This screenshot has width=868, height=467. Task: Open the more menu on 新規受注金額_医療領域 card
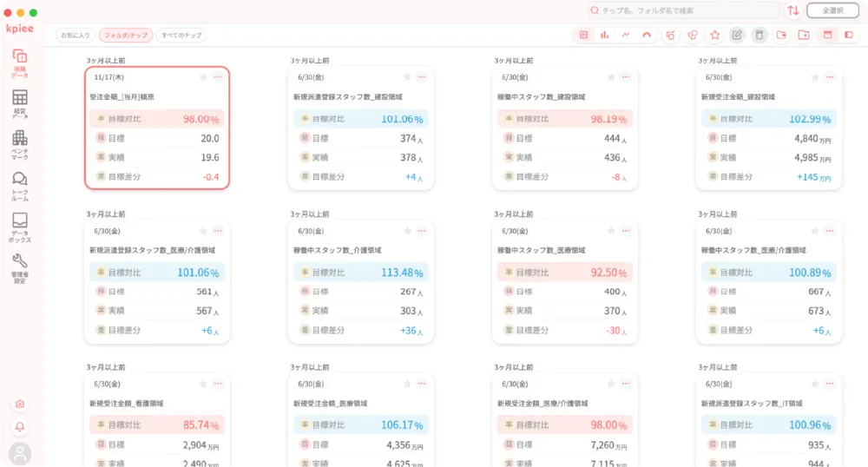coord(422,384)
